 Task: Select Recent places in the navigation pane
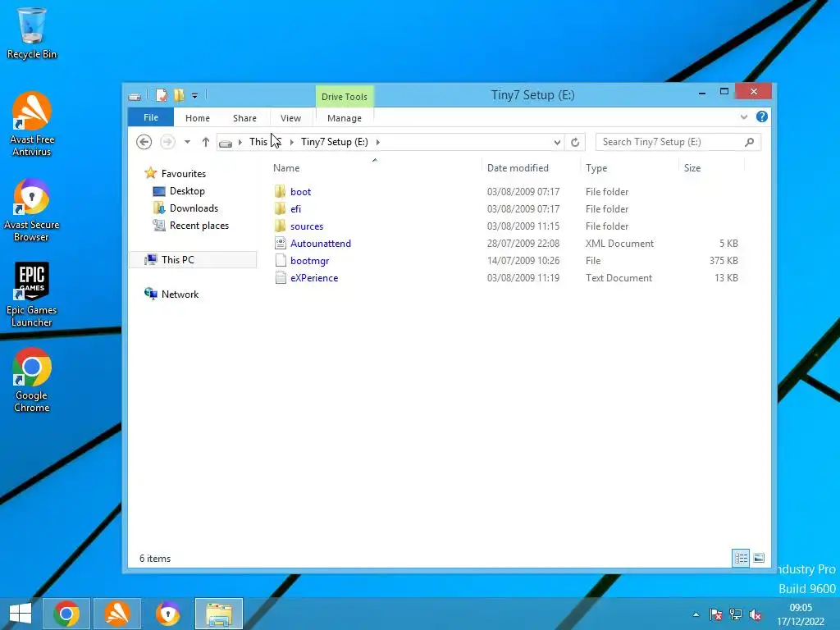point(191,226)
